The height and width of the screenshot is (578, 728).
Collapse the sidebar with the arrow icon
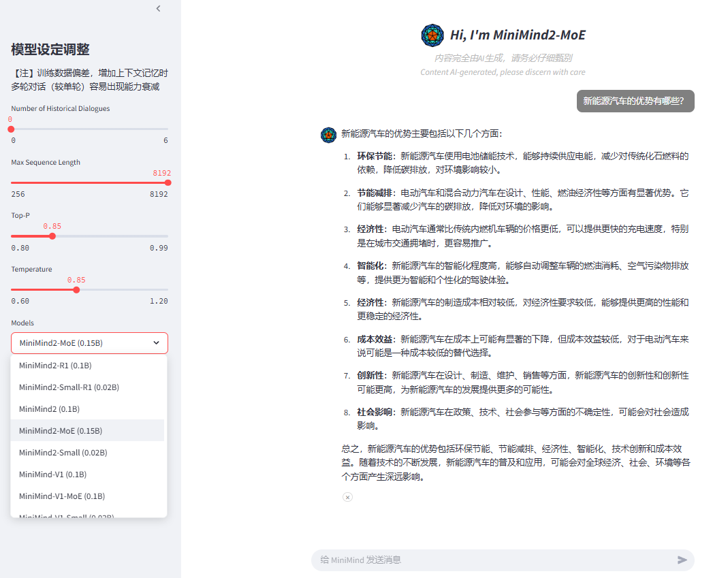[158, 8]
